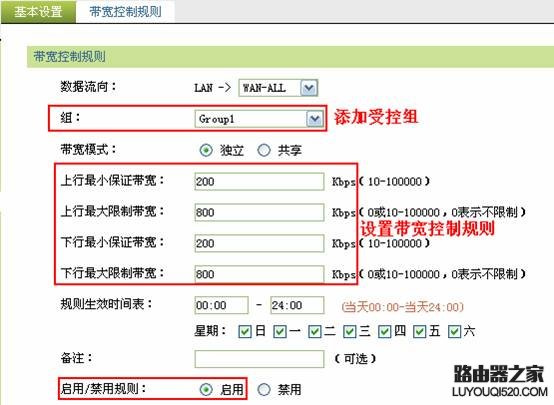Click the 24:00 end time field
Viewport: 554px width, 405px height.
pyautogui.click(x=297, y=305)
